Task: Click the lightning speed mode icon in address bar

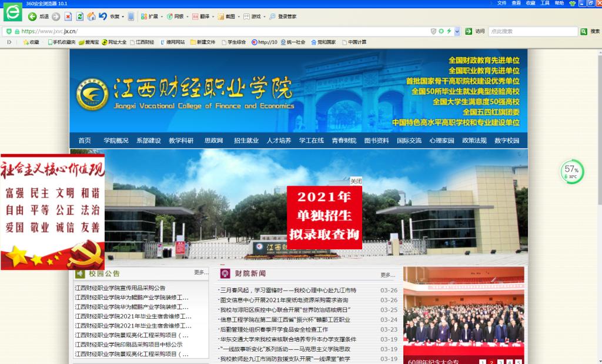Action: coord(449,31)
